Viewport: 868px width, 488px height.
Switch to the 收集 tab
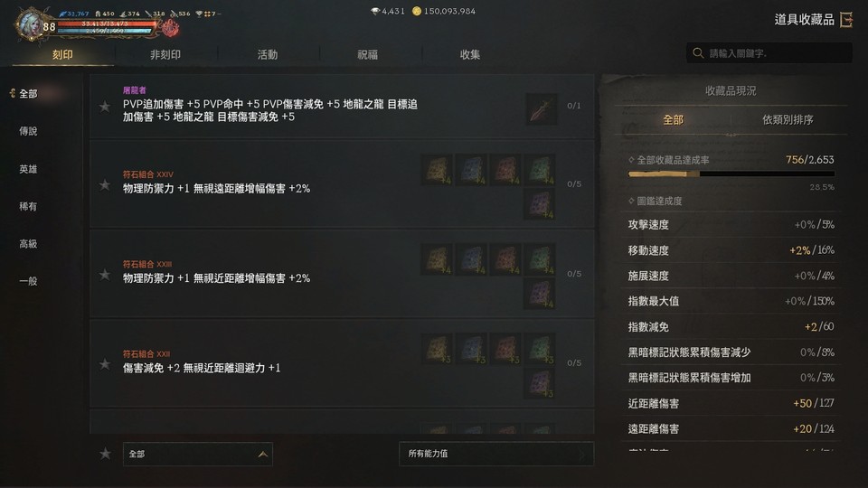[469, 55]
